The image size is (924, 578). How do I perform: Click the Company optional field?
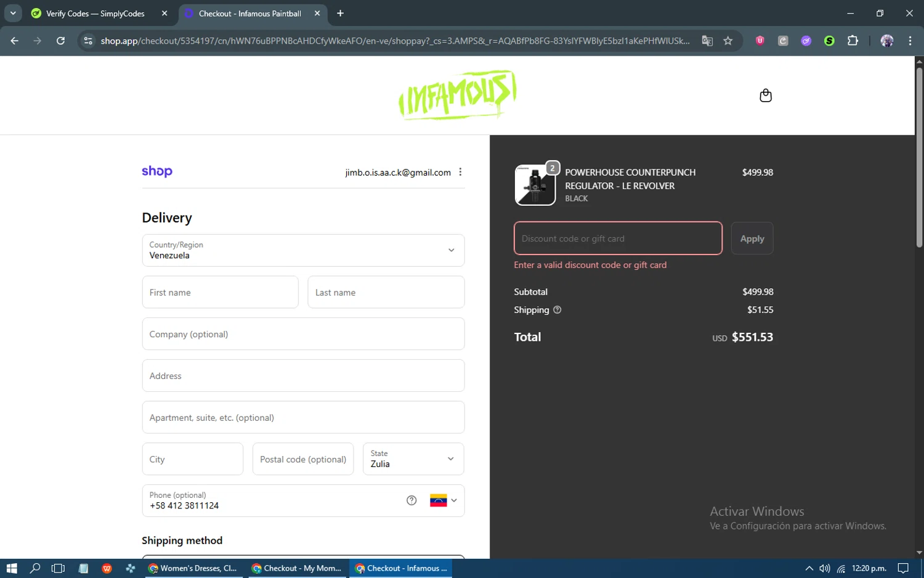click(303, 334)
